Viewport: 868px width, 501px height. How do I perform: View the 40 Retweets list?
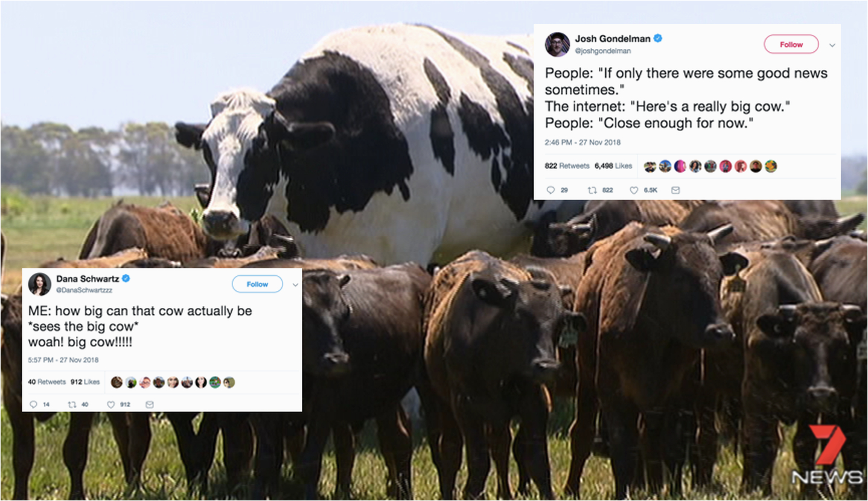point(47,382)
